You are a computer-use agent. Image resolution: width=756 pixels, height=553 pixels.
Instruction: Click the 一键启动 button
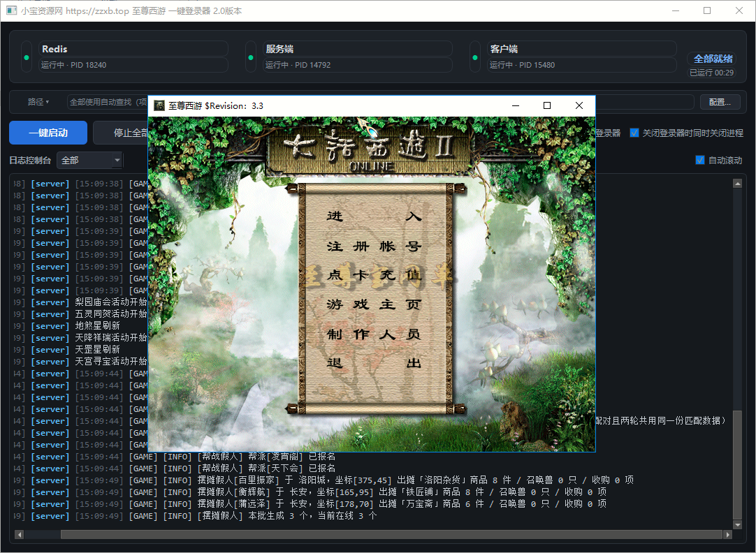[48, 133]
